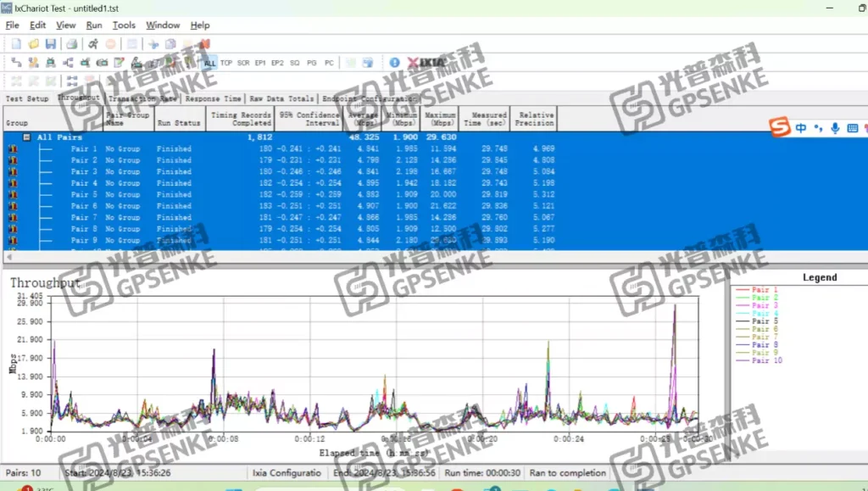868x491 pixels.
Task: Click the Group column header
Action: pos(53,119)
